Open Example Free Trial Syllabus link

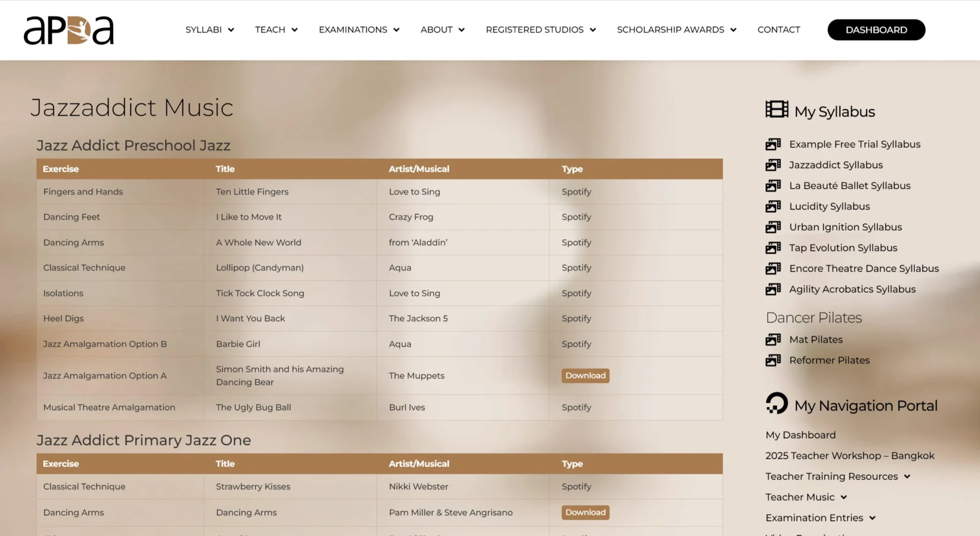point(854,144)
